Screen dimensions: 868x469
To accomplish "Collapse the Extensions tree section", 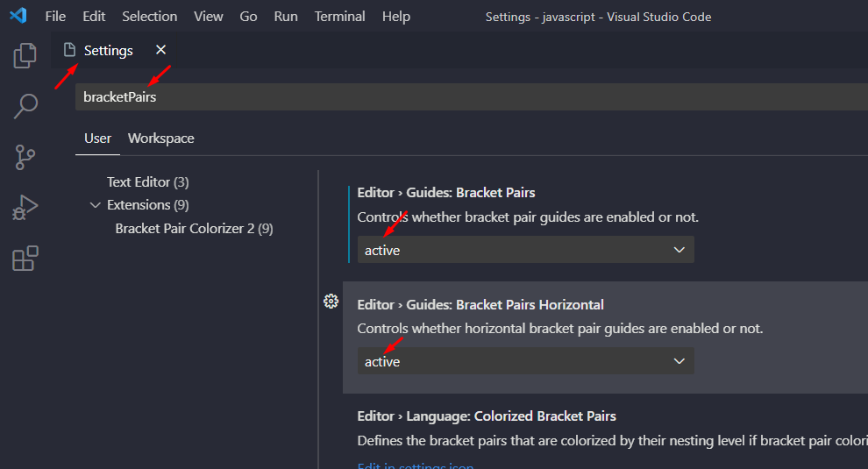I will click(96, 205).
